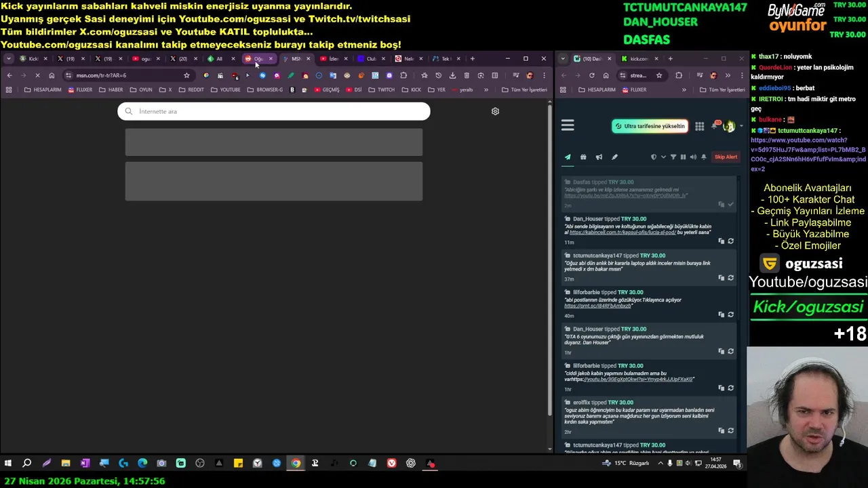Screen dimensions: 868x488
Task: Open a new tab in left browser
Action: 472,58
